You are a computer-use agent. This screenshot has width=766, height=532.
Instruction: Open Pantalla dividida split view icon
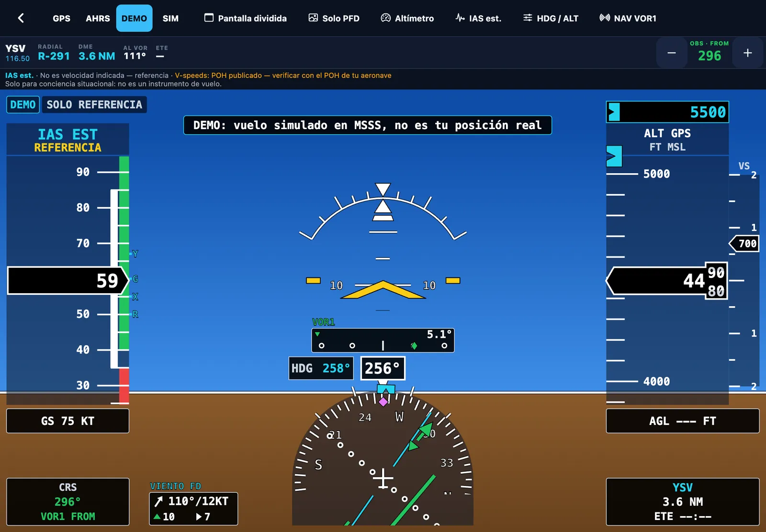click(209, 18)
